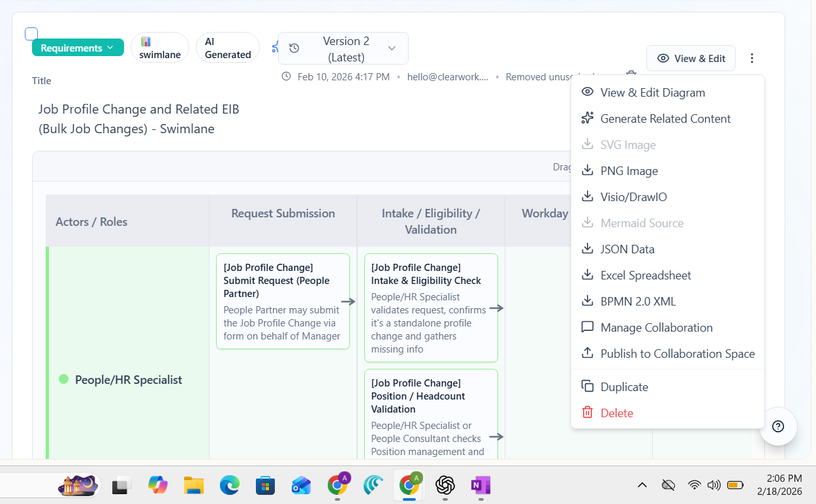
Task: Export to Visio/DrawIO
Action: [668, 197]
